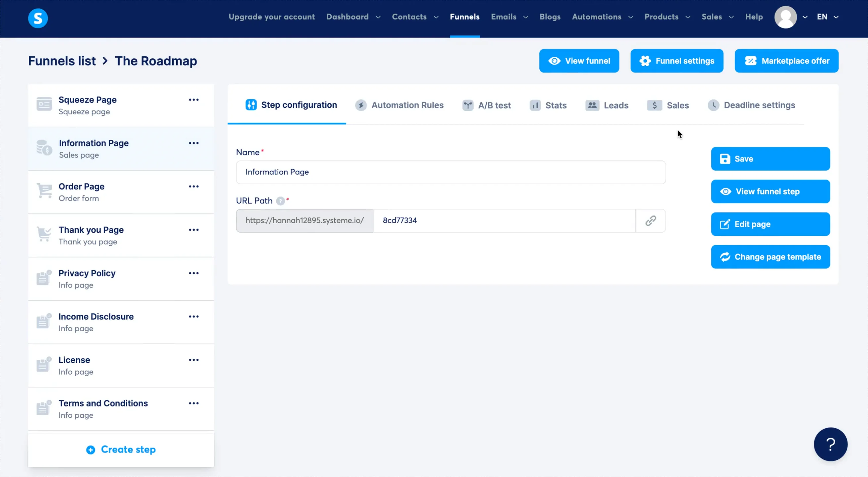
Task: Open the three-dot menu for Privacy Policy
Action: point(194,273)
